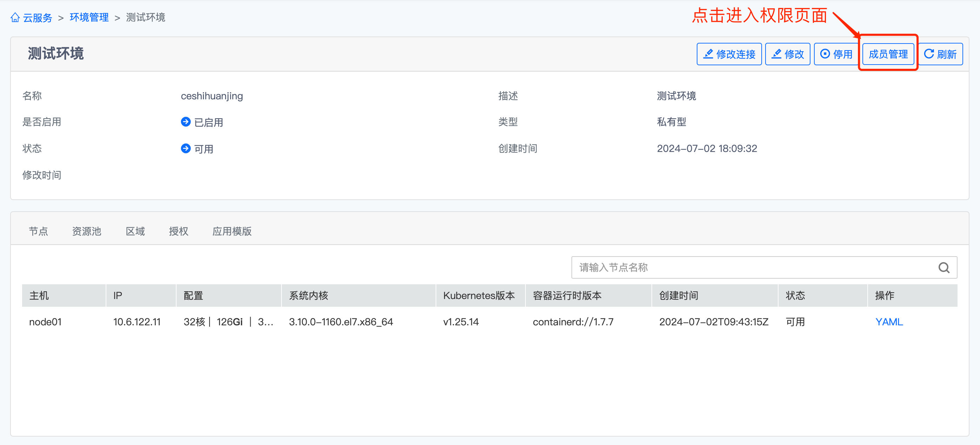Click Kubernetes version v1.25.14
The width and height of the screenshot is (980, 445).
[461, 322]
